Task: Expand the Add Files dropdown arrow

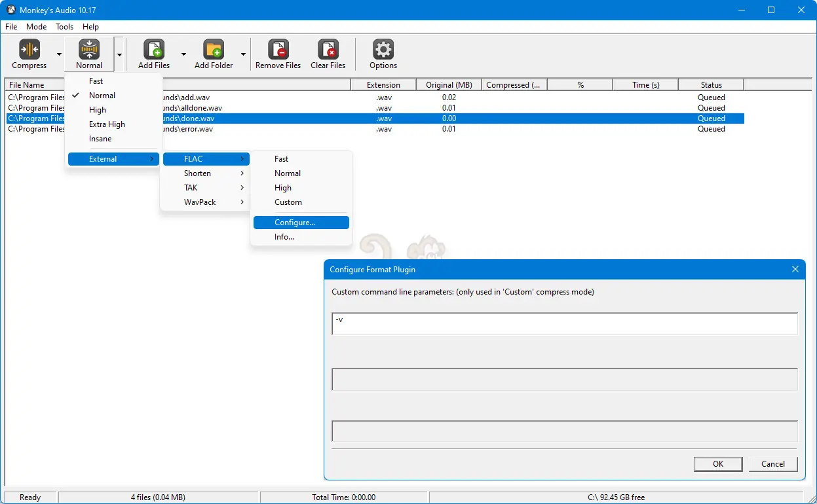Action: click(x=183, y=54)
